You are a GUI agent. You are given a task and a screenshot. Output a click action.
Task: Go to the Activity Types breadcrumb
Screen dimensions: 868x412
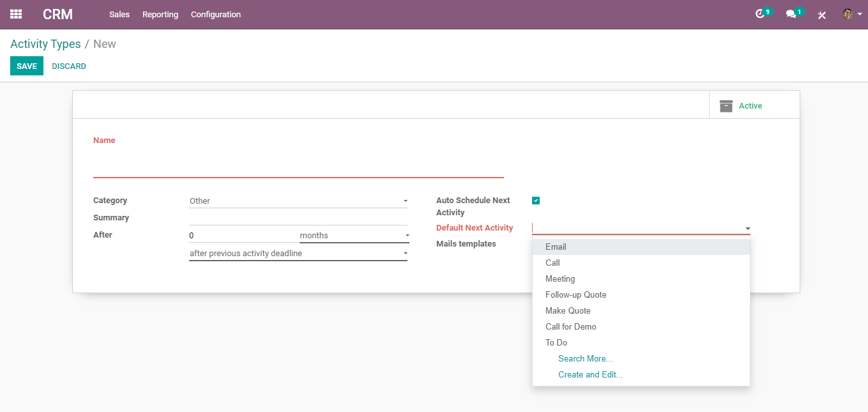coord(45,44)
